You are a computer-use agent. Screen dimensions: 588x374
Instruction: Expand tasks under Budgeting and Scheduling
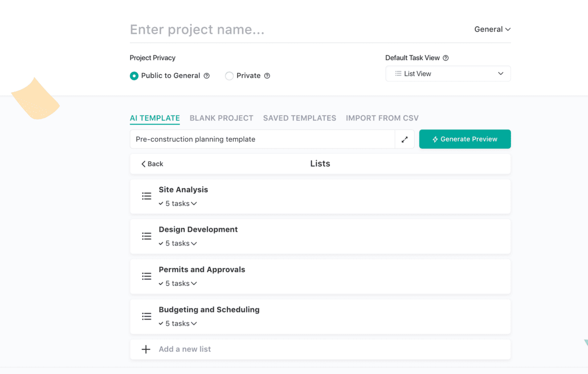178,324
